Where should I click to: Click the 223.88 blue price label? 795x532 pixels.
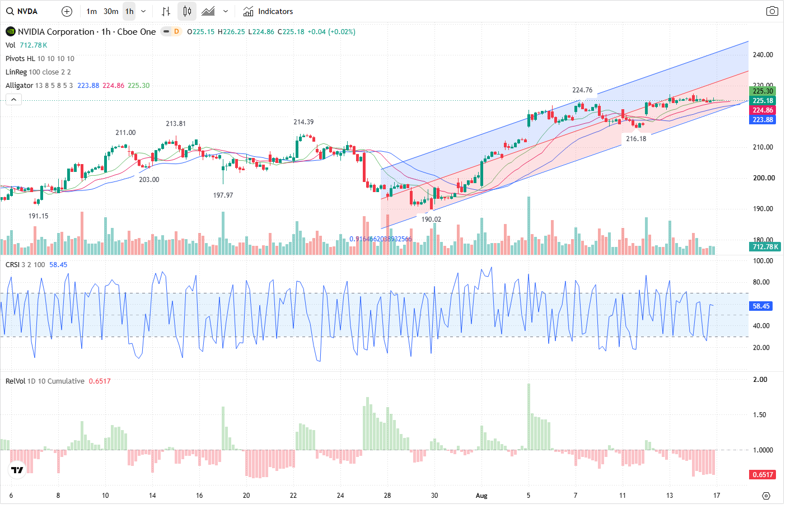point(763,120)
